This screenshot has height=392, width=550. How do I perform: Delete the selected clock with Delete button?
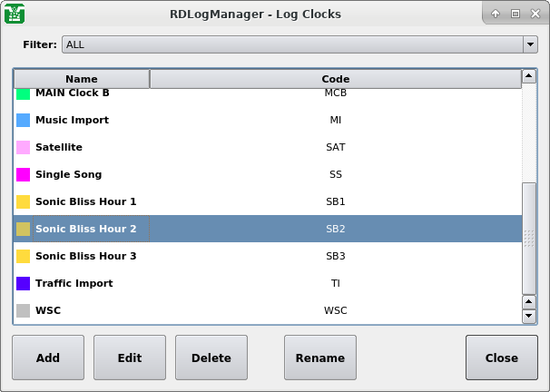(x=211, y=358)
